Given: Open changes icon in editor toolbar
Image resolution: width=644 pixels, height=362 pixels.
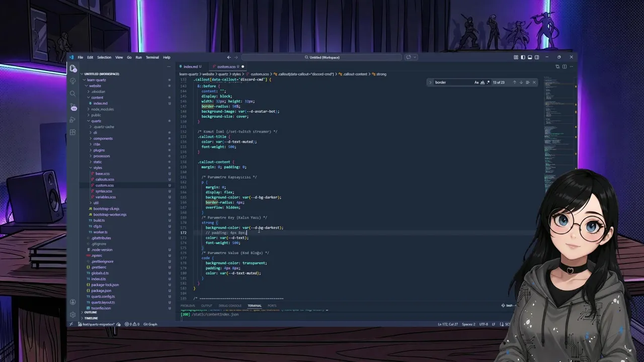Looking at the screenshot, I should [x=557, y=66].
